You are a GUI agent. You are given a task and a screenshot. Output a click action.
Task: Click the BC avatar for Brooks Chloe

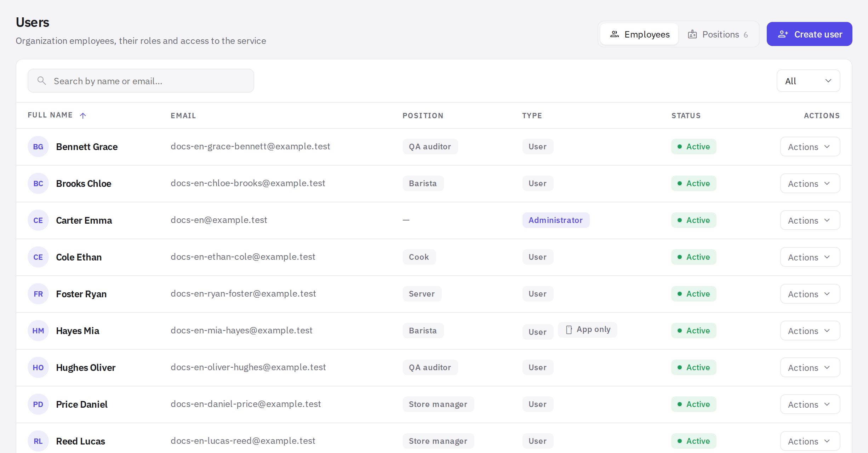38,183
